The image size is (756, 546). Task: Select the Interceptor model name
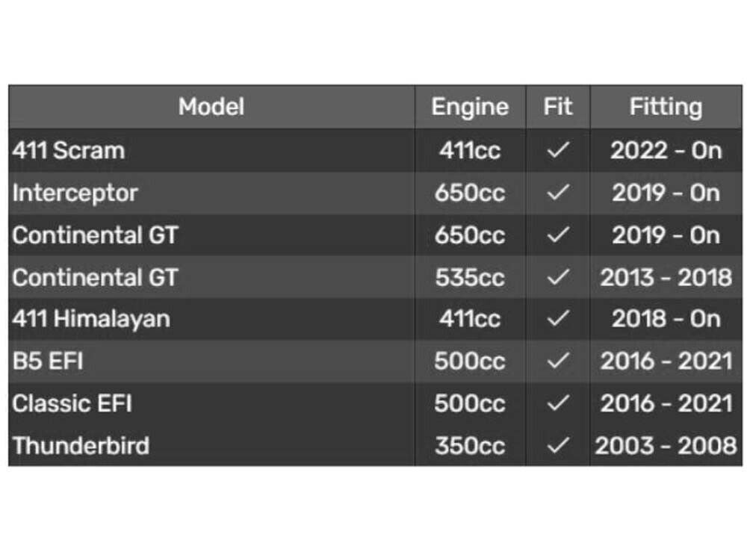75,193
